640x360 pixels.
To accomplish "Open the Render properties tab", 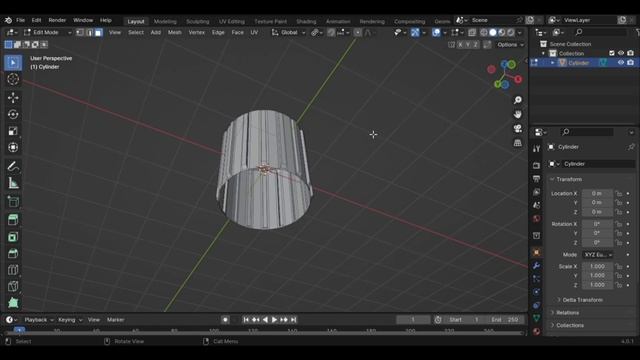I will [x=536, y=165].
